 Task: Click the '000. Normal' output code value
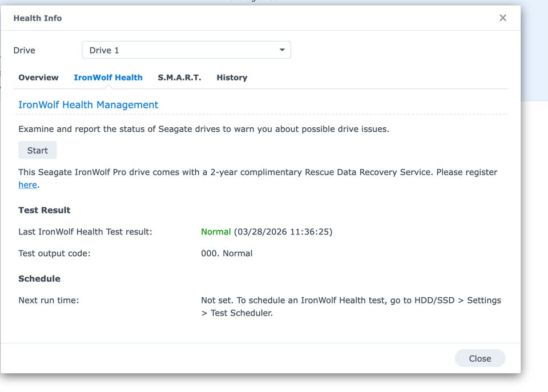tap(227, 253)
